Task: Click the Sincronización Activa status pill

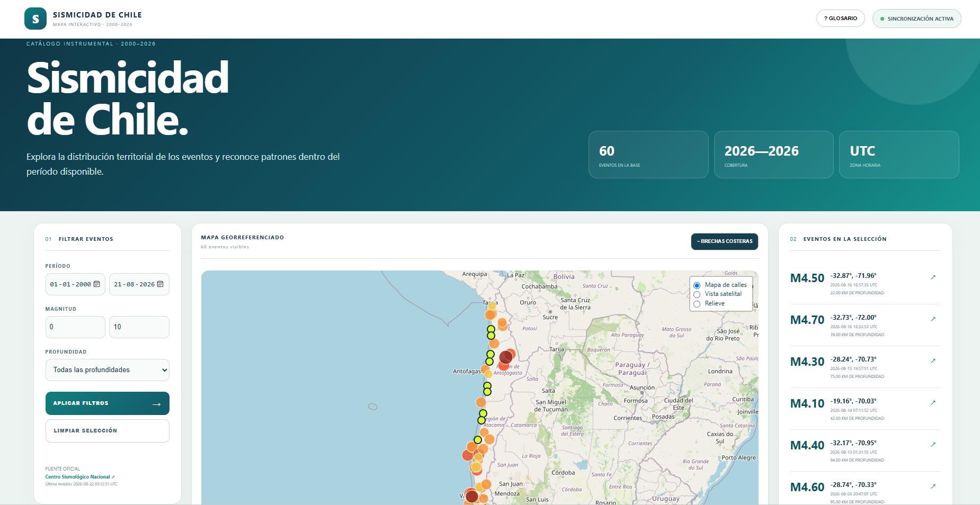Action: click(916, 19)
